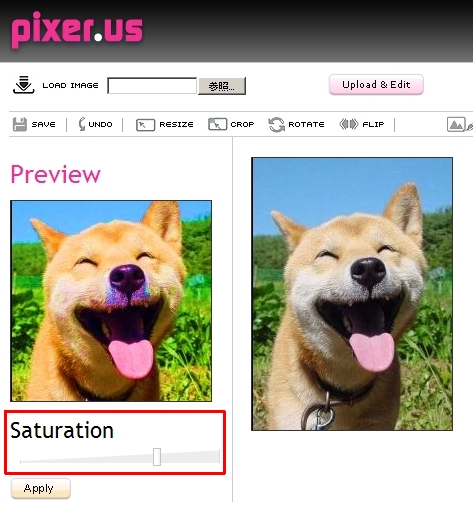Select the Resize tool icon
The height and width of the screenshot is (507, 473).
tap(145, 125)
